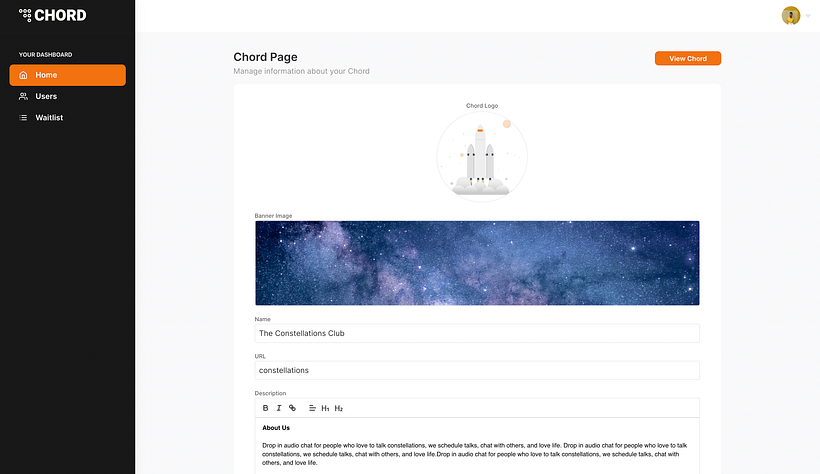
Task: Click the list formatting icon
Action: (x=312, y=408)
